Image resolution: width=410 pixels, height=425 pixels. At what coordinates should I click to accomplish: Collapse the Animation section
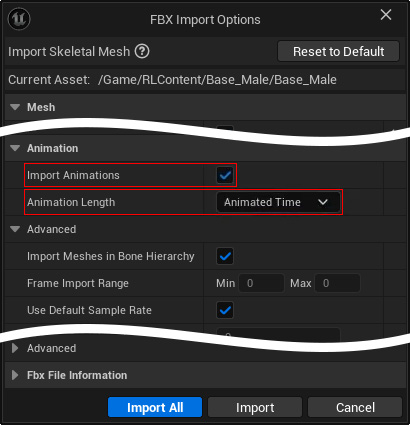point(15,148)
